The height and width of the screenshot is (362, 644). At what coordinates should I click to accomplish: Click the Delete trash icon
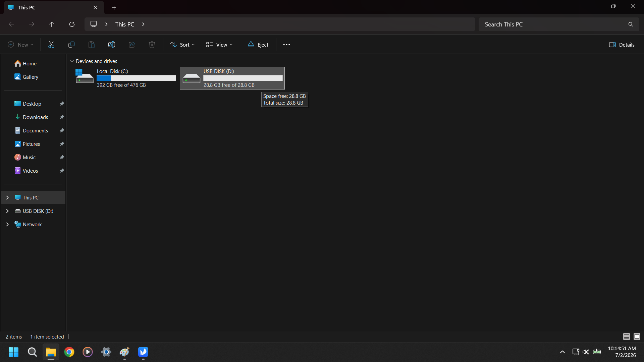(152, 45)
